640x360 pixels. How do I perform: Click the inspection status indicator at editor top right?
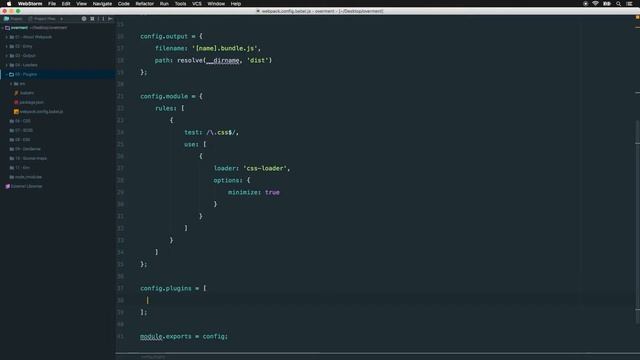point(637,18)
